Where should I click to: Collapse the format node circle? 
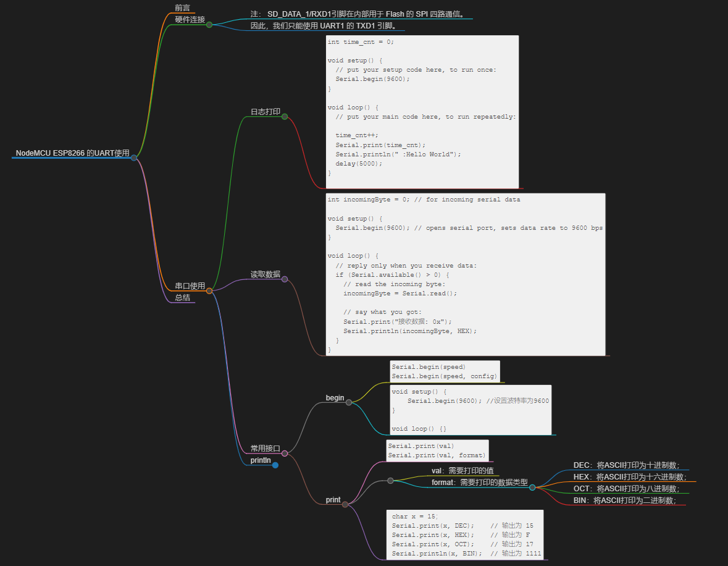[532, 488]
